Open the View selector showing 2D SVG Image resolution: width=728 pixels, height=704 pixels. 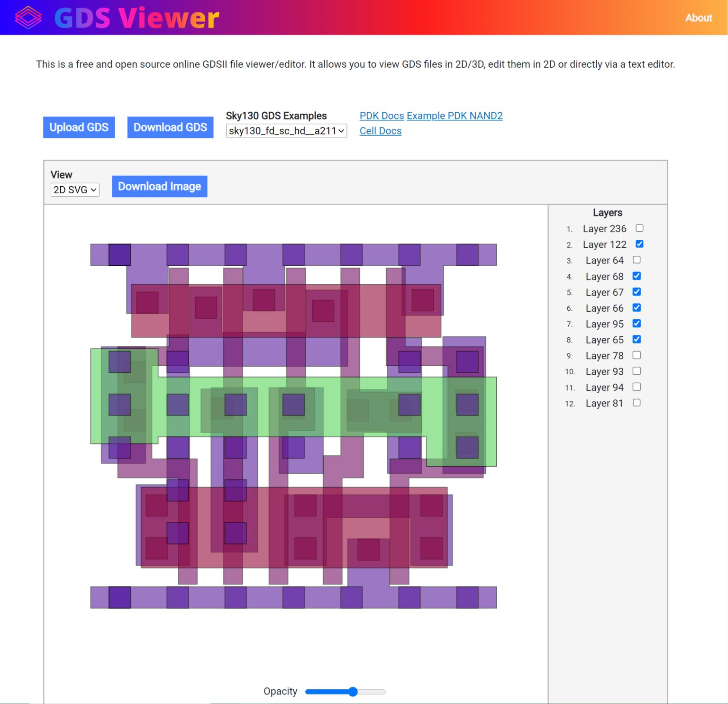click(x=74, y=190)
